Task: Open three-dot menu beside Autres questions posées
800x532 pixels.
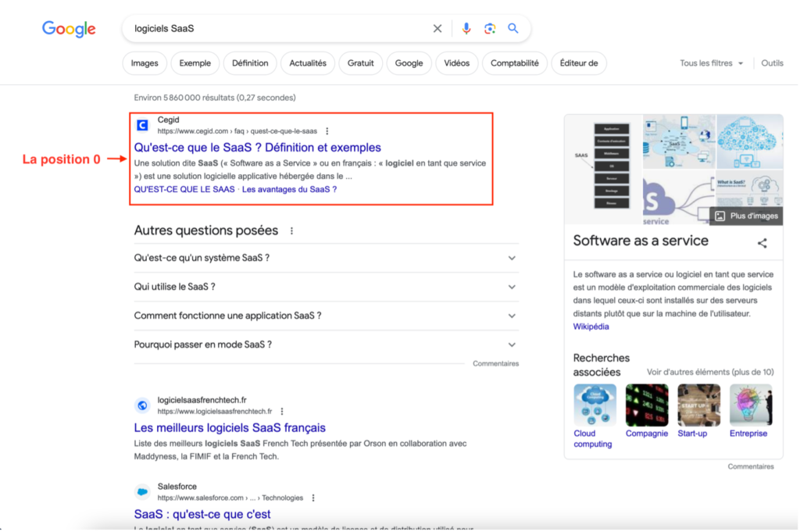Action: point(292,231)
